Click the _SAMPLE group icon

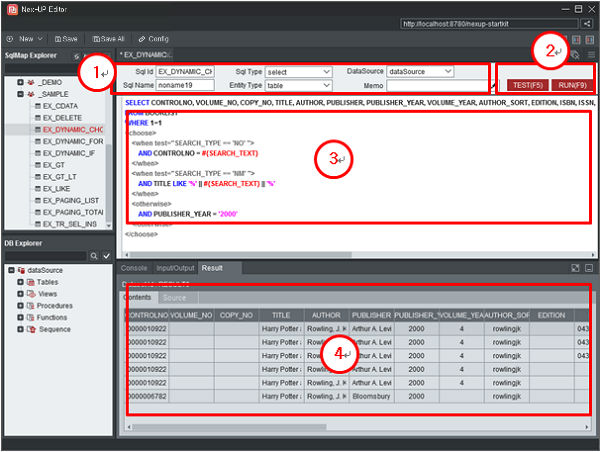pos(31,94)
